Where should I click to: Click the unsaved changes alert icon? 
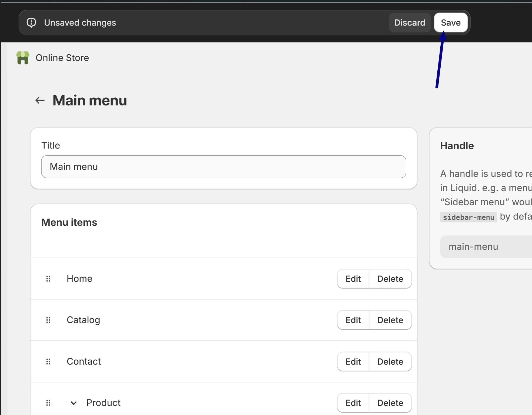coord(31,23)
